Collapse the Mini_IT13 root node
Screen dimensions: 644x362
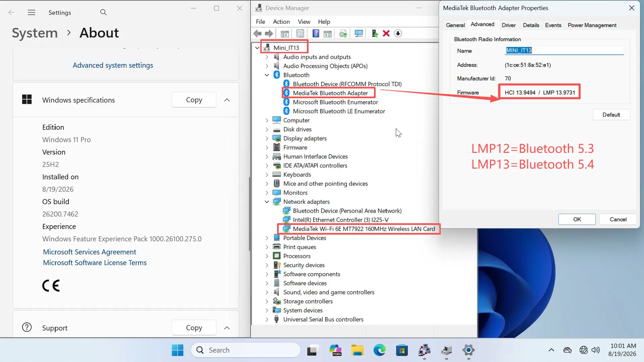pos(257,48)
